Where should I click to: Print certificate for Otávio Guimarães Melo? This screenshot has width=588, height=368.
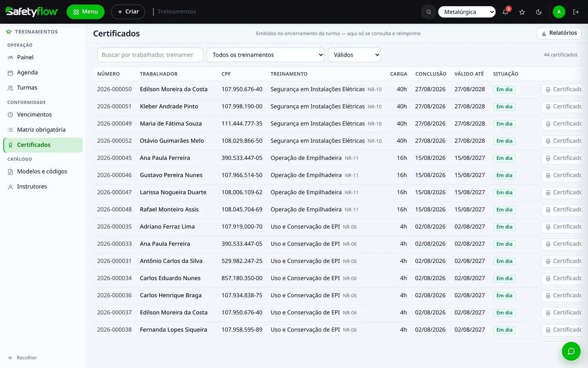pos(562,141)
